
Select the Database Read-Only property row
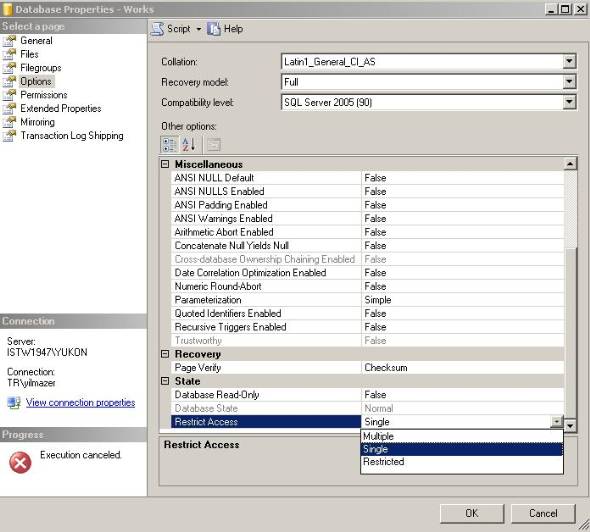[367, 395]
